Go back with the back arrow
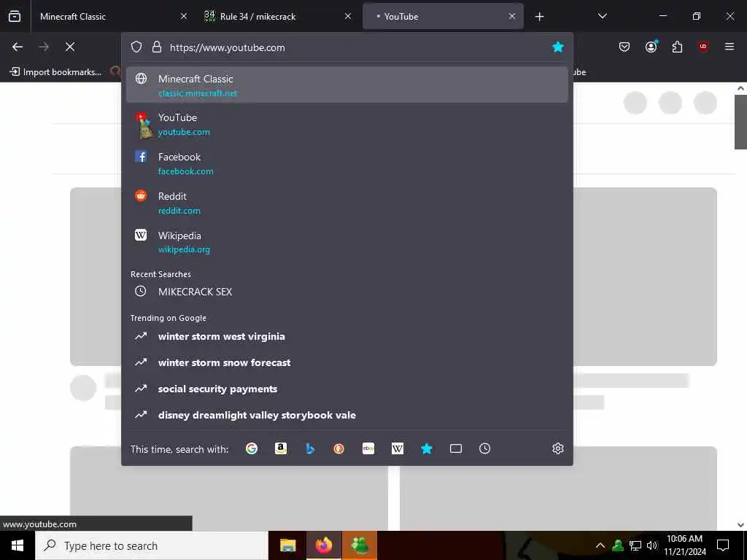 point(18,47)
